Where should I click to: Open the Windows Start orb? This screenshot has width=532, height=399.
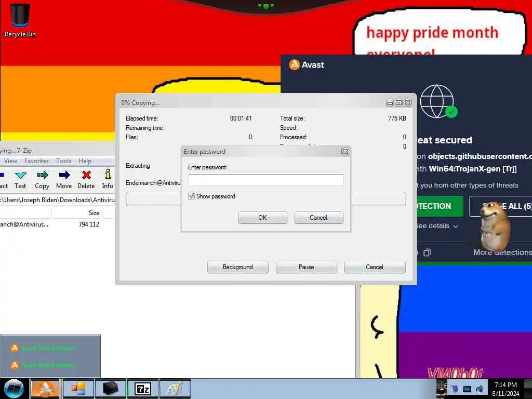[x=14, y=389]
